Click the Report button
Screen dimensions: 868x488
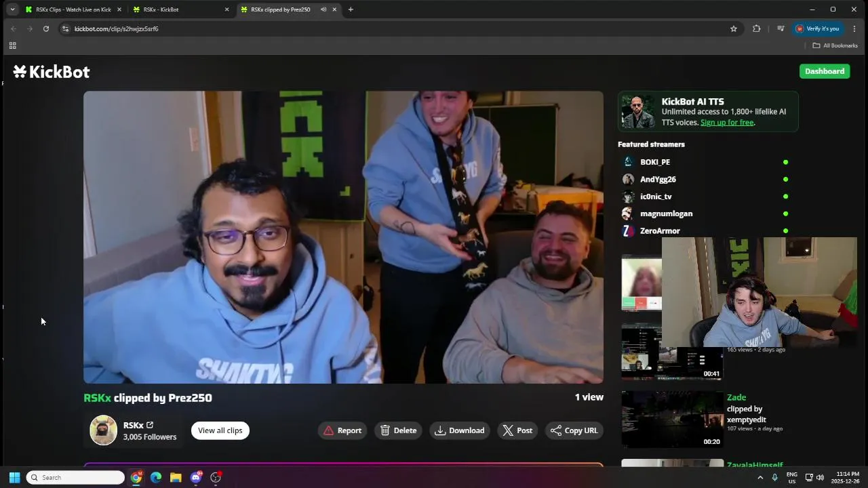coord(342,430)
